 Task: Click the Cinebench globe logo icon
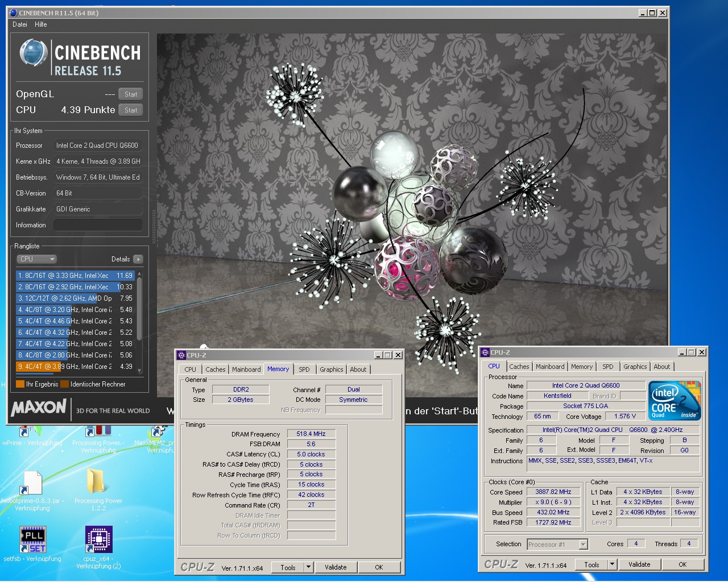pyautogui.click(x=34, y=53)
